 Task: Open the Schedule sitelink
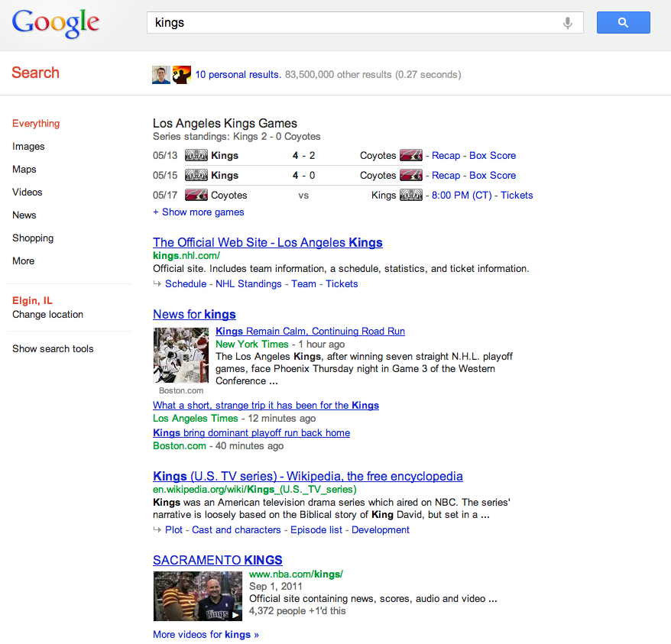pyautogui.click(x=185, y=284)
